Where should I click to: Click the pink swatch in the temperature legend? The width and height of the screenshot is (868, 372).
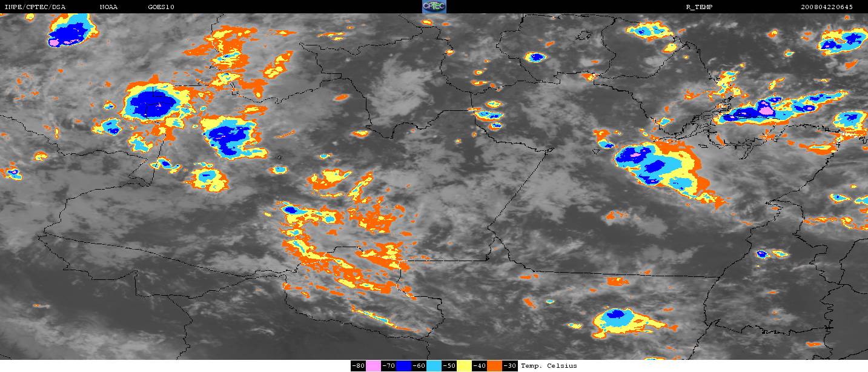tap(373, 366)
